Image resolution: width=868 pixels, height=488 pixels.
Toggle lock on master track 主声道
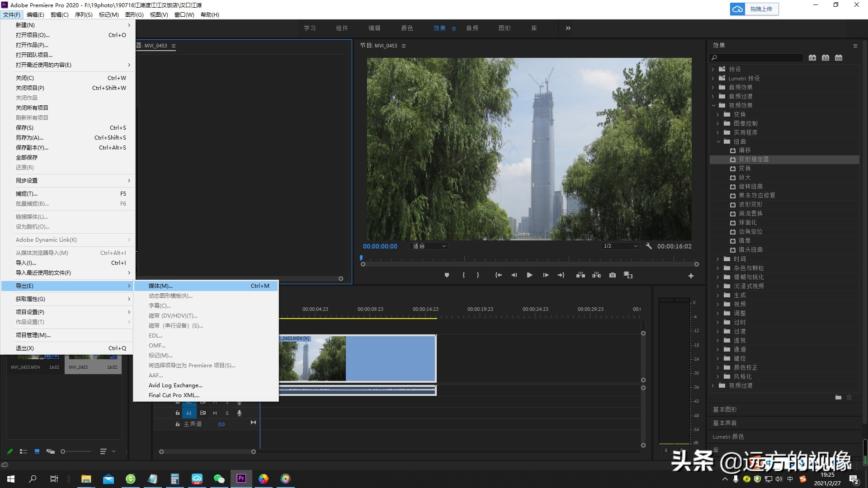pos(177,424)
